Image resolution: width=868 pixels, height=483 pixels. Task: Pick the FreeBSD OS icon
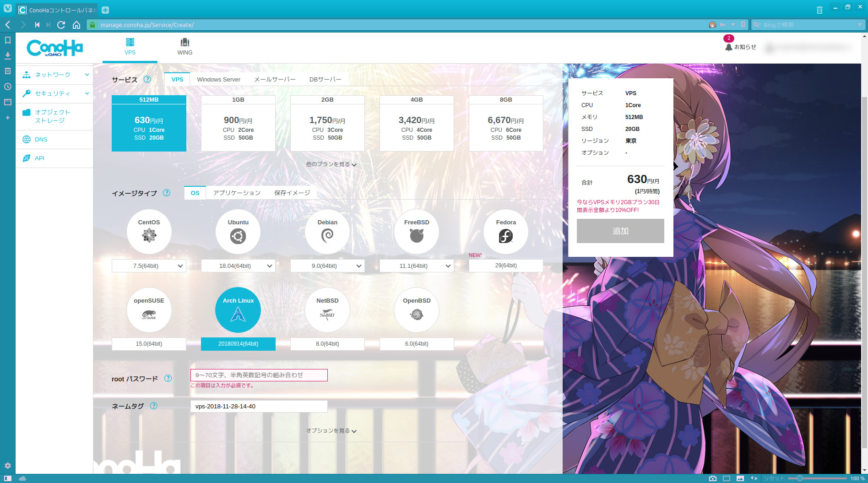(x=417, y=232)
